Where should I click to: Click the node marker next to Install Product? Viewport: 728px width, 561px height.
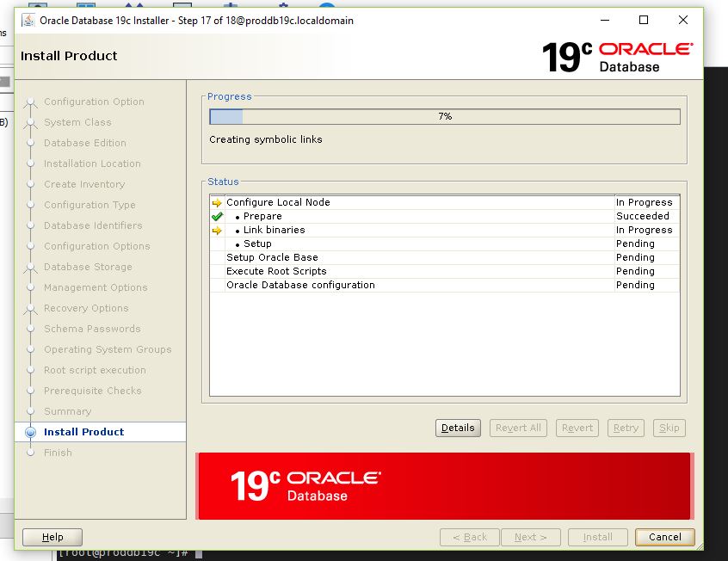click(x=31, y=432)
